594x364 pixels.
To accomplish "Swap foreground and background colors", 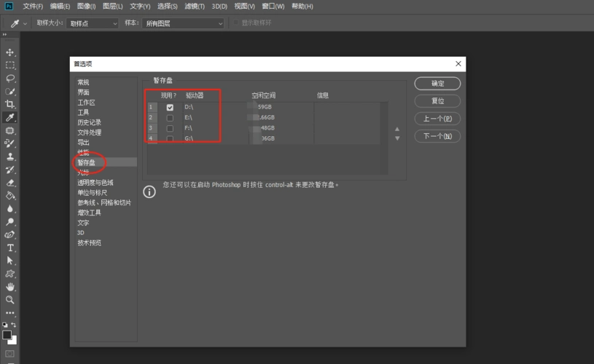I will point(14,325).
